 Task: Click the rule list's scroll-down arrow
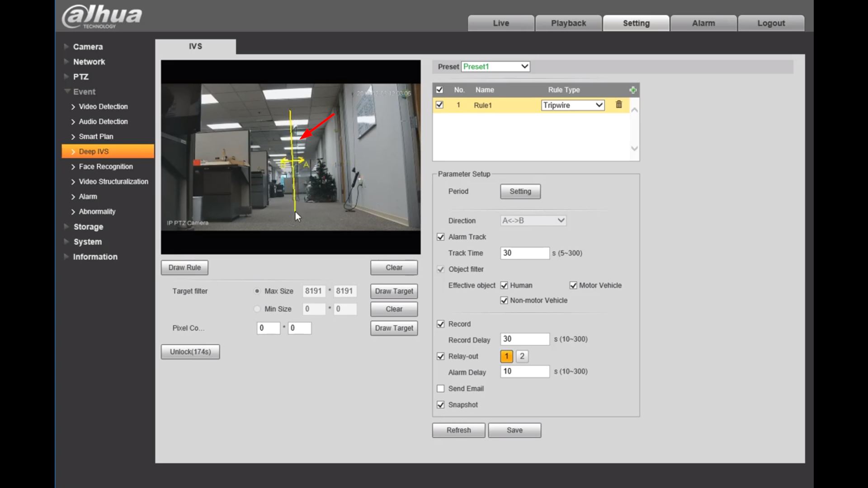pos(634,148)
